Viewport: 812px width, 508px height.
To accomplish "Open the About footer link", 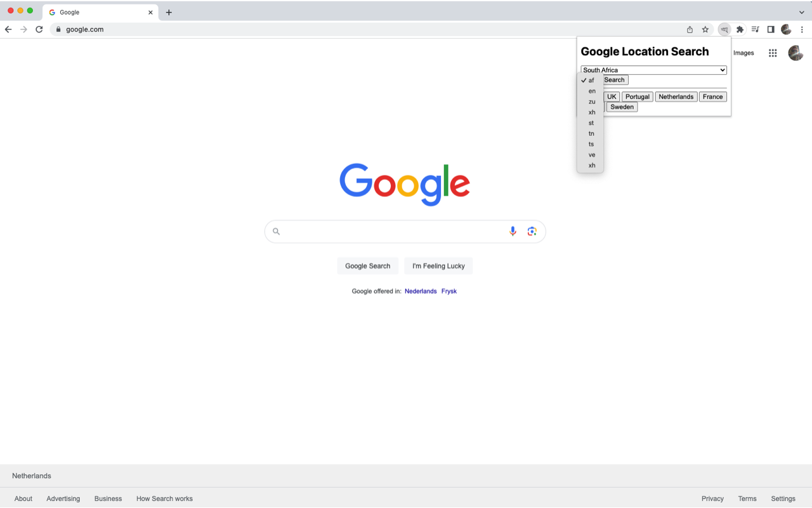I will [x=23, y=498].
